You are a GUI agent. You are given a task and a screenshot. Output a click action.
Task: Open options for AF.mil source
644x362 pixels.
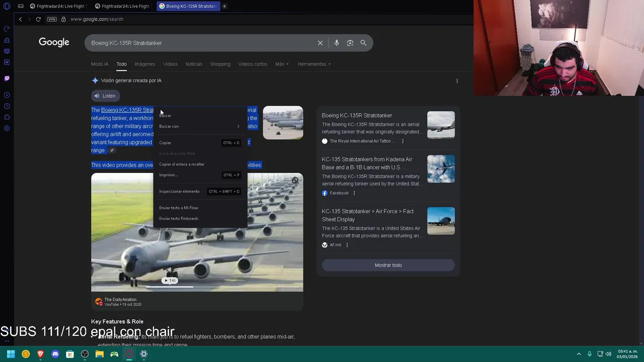[x=347, y=245]
